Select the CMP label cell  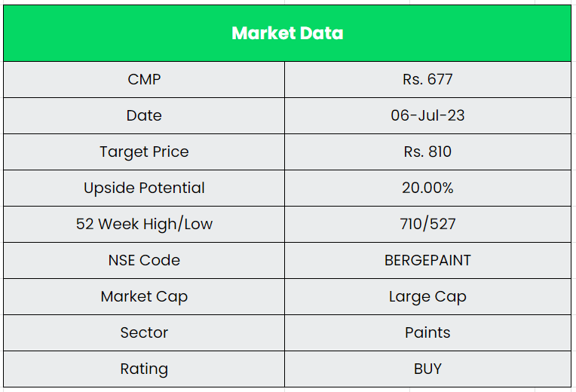144,79
